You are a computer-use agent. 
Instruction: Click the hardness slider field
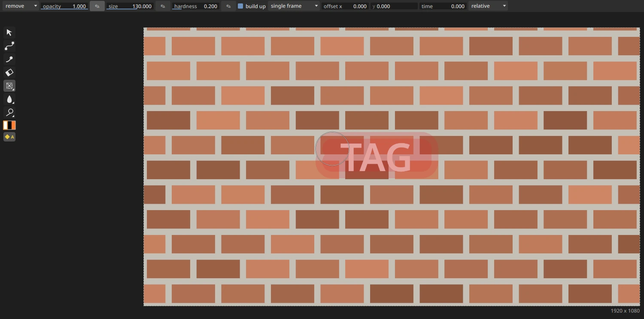coord(196,6)
